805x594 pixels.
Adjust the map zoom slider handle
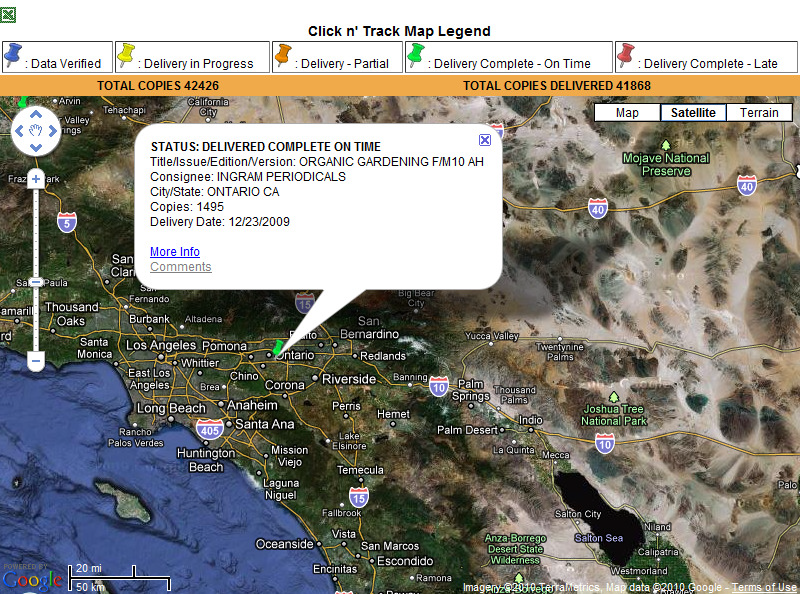(x=36, y=282)
